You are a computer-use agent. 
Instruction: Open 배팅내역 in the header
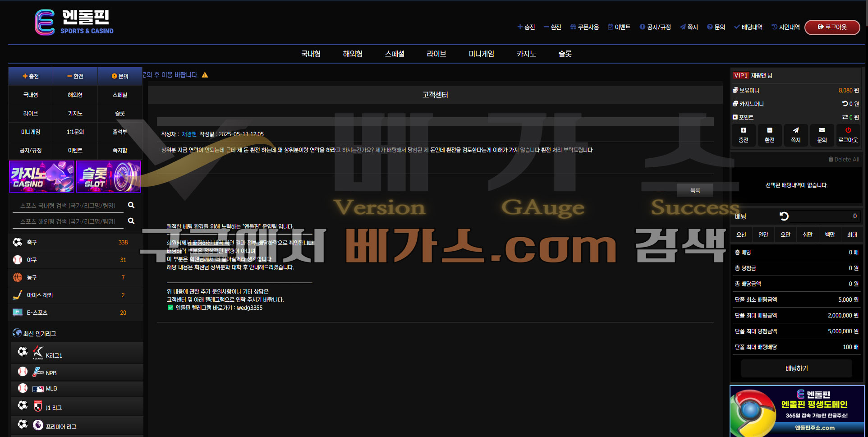pyautogui.click(x=749, y=27)
